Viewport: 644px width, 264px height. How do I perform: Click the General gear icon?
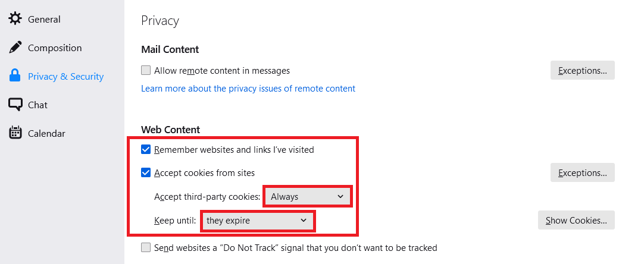(15, 19)
